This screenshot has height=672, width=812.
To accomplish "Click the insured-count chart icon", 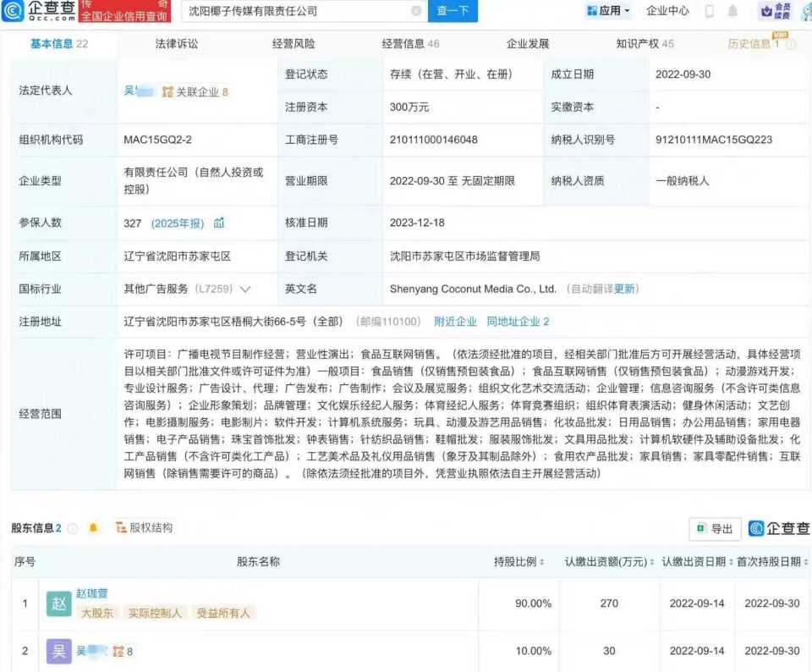I will (219, 223).
